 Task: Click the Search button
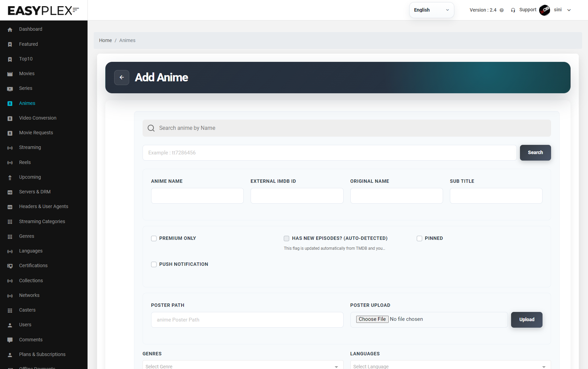pos(535,153)
